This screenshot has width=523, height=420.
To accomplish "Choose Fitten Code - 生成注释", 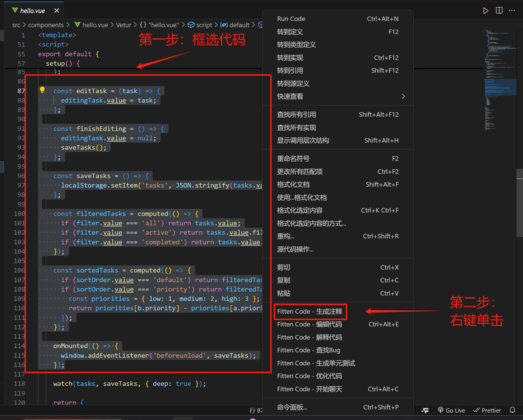I will [x=338, y=311].
